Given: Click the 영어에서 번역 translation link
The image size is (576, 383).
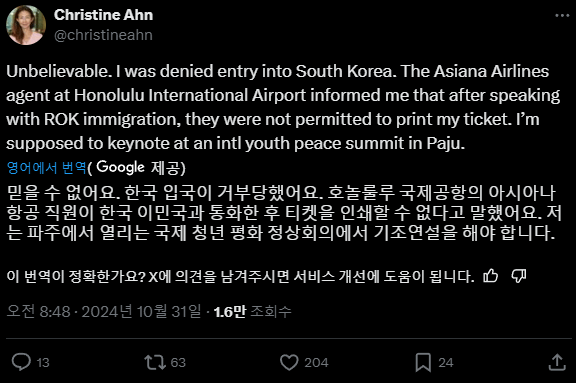Looking at the screenshot, I should pos(46,167).
